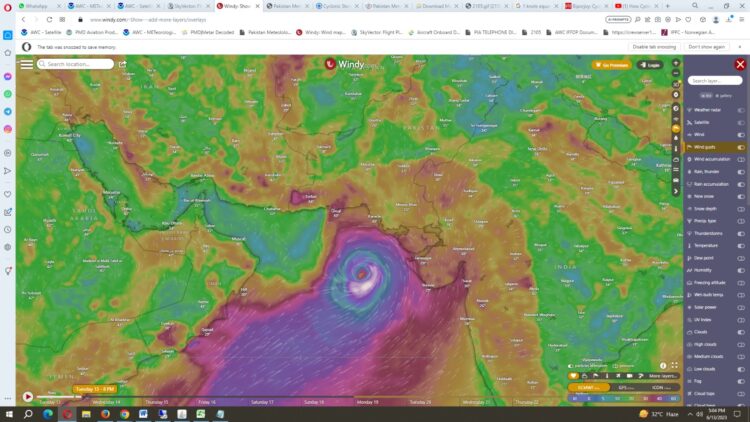750x422 pixels.
Task: Toggle the Clouds layer switch
Action: 741,332
